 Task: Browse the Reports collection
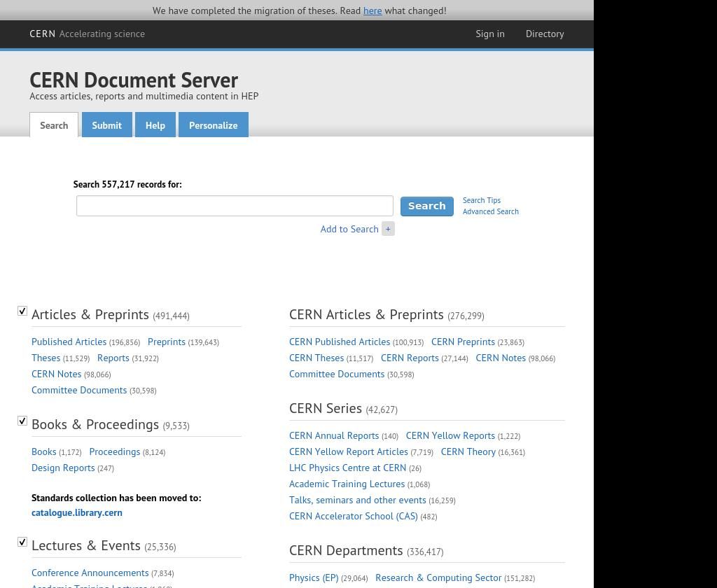pos(113,358)
